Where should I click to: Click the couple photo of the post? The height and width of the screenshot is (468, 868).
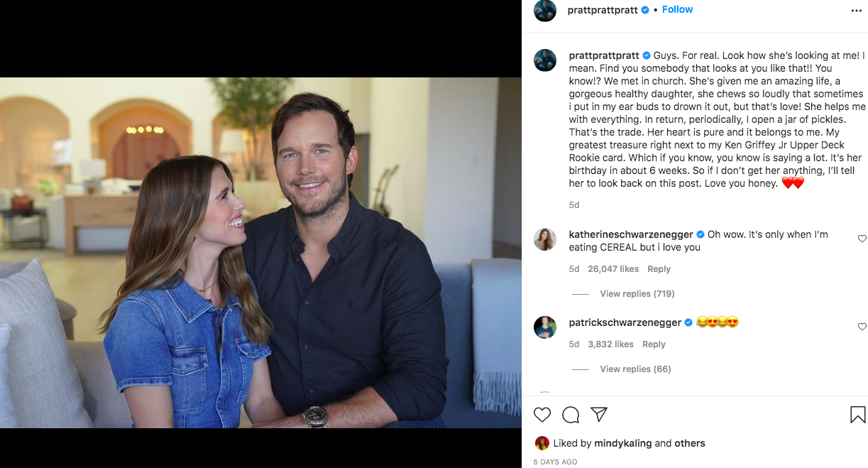[x=260, y=253]
